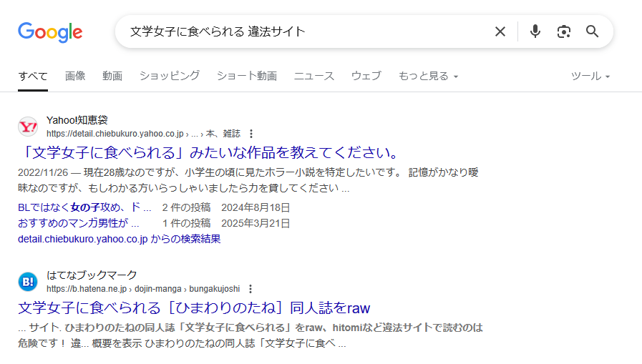Click the はてなブックマーク B! favicon
This screenshot has width=642, height=364.
click(28, 282)
